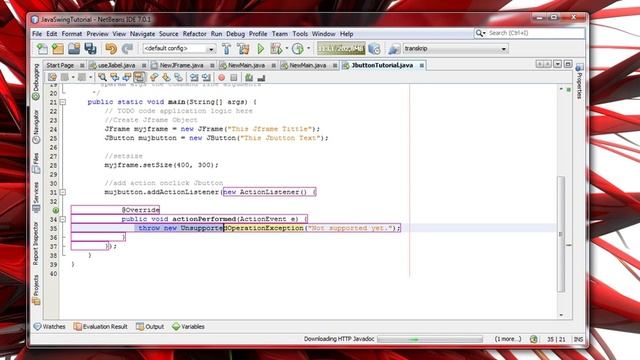Screen dimensions: 640x360
Task: Jump to Previous Bookmark icon
Action: pyautogui.click(x=154, y=77)
